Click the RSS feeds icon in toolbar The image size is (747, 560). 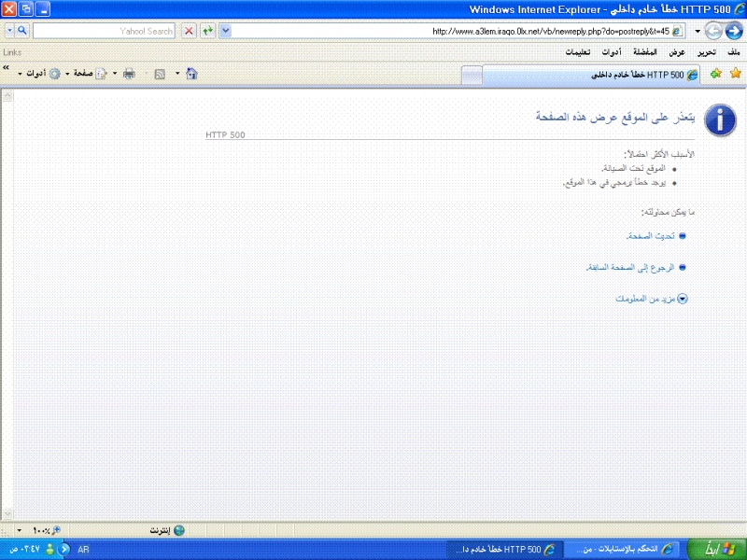click(x=160, y=73)
